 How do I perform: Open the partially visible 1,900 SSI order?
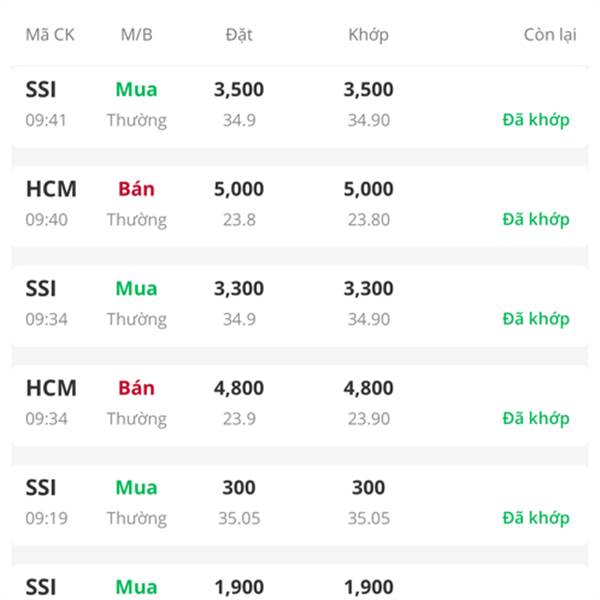[x=300, y=583]
